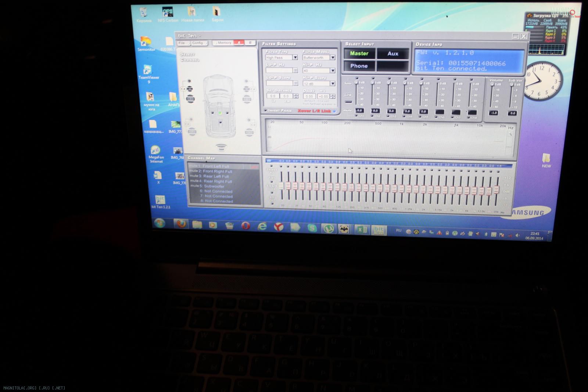Viewport: 588px width, 392px height.
Task: Open the MegaFon Internet desktop icon
Action: [x=156, y=154]
